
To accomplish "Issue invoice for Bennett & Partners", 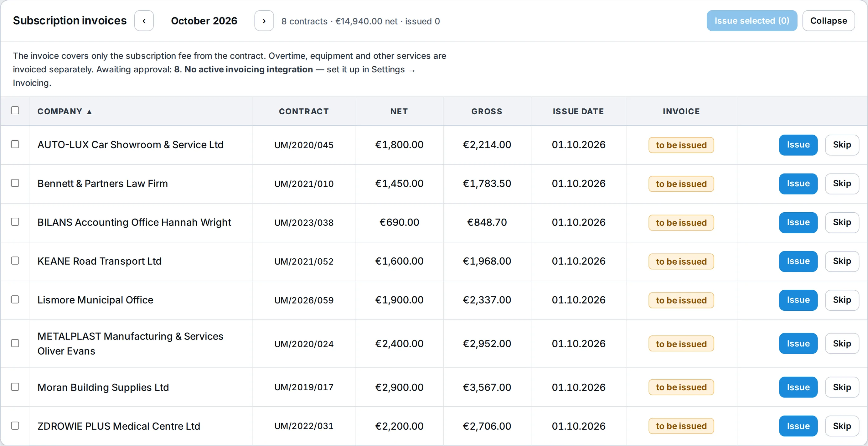I will [x=798, y=184].
